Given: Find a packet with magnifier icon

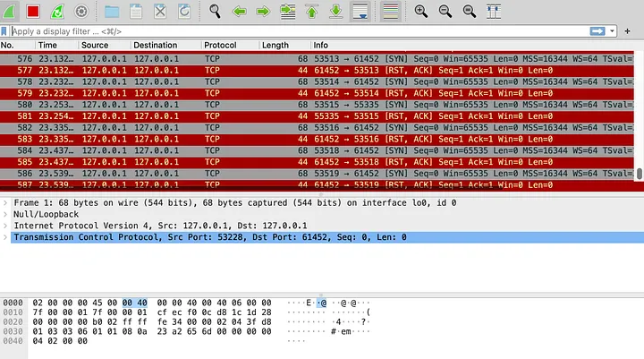Looking at the screenshot, I should (215, 11).
